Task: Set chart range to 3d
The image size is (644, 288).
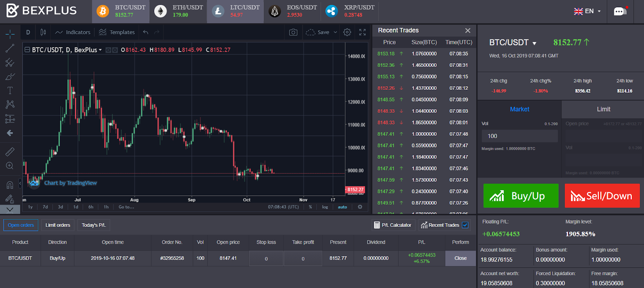Action: coord(60,207)
